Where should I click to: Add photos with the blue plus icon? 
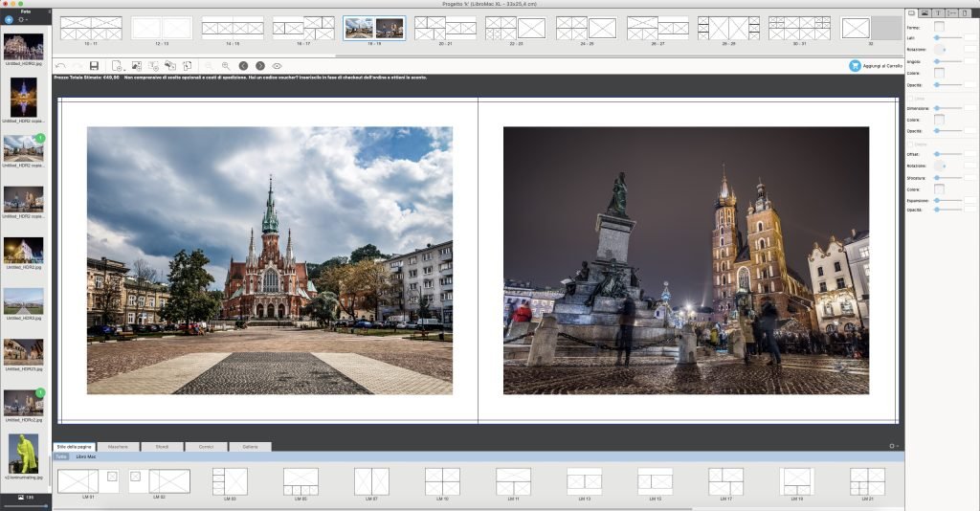tap(9, 20)
